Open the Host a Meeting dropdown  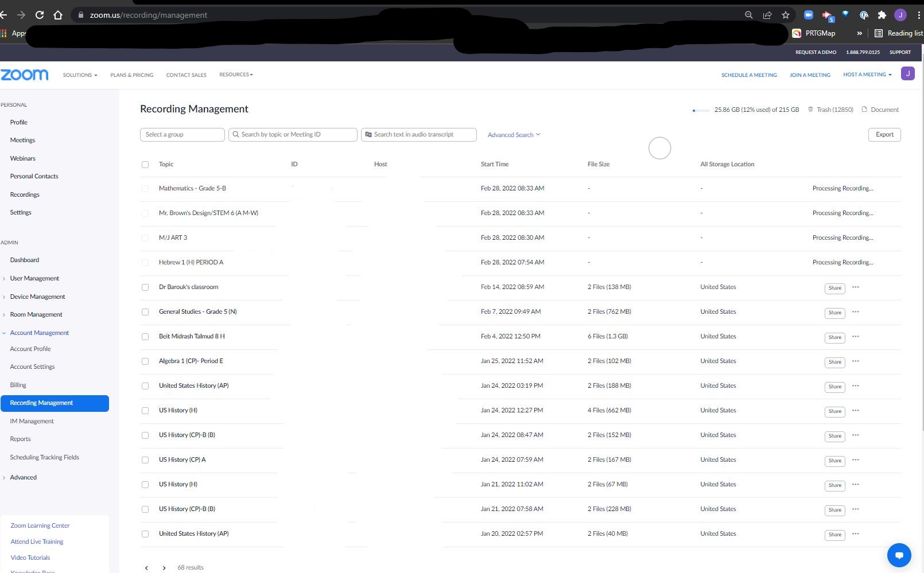867,75
